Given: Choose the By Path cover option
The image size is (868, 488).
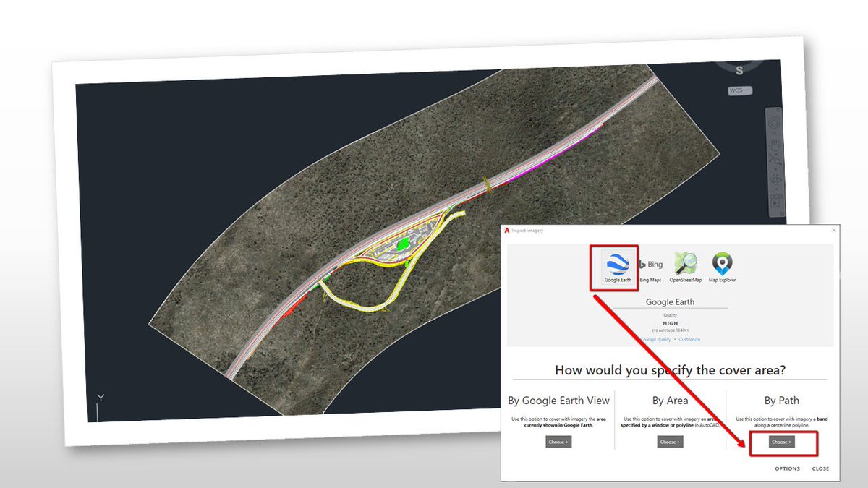Looking at the screenshot, I should coord(781,442).
